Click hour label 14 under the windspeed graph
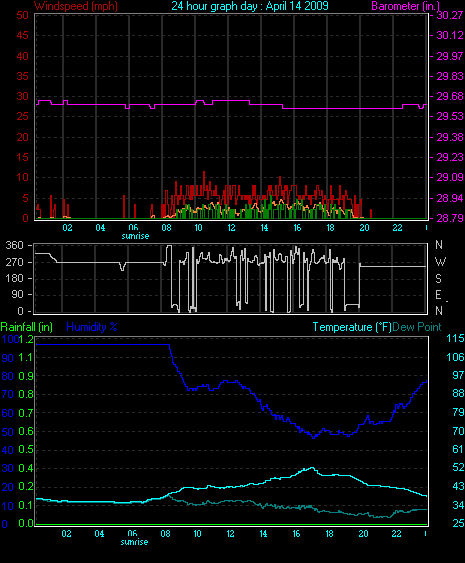Viewport: 465px width, 563px height. point(264,228)
